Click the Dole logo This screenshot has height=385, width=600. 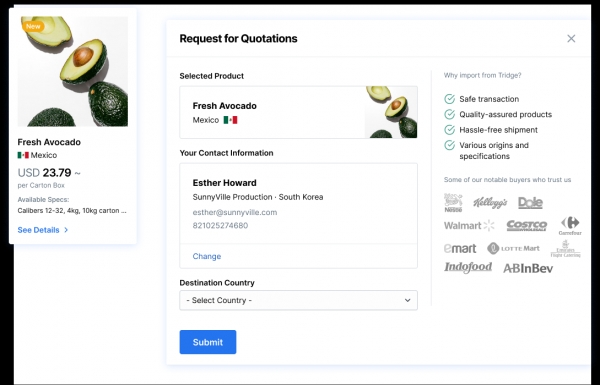[x=530, y=202]
